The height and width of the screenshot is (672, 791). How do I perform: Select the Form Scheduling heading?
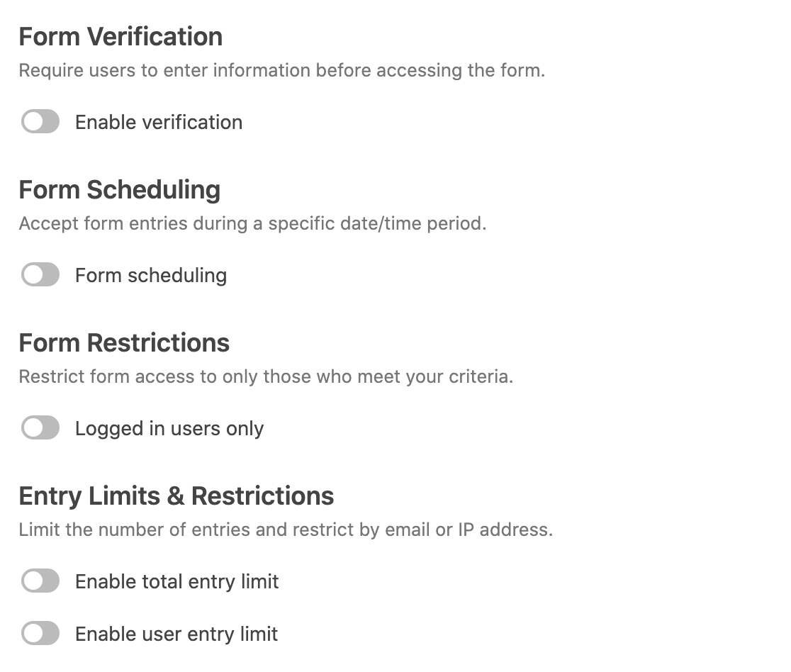119,189
